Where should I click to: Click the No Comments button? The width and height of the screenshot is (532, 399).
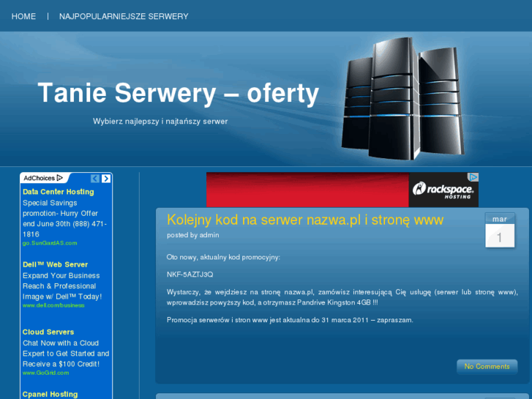point(487,366)
